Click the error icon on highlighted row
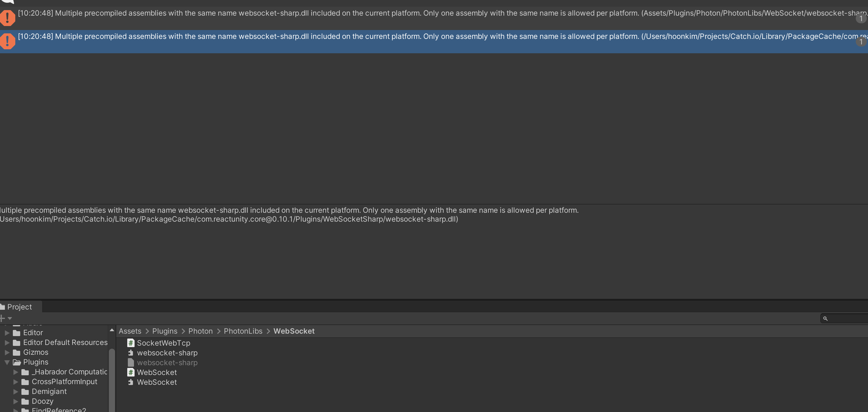868x412 pixels. pos(7,41)
